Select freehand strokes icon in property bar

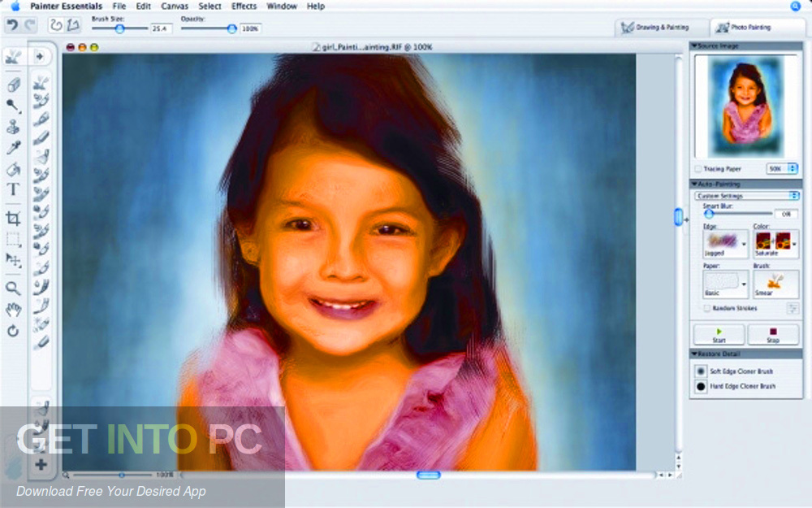coord(57,25)
